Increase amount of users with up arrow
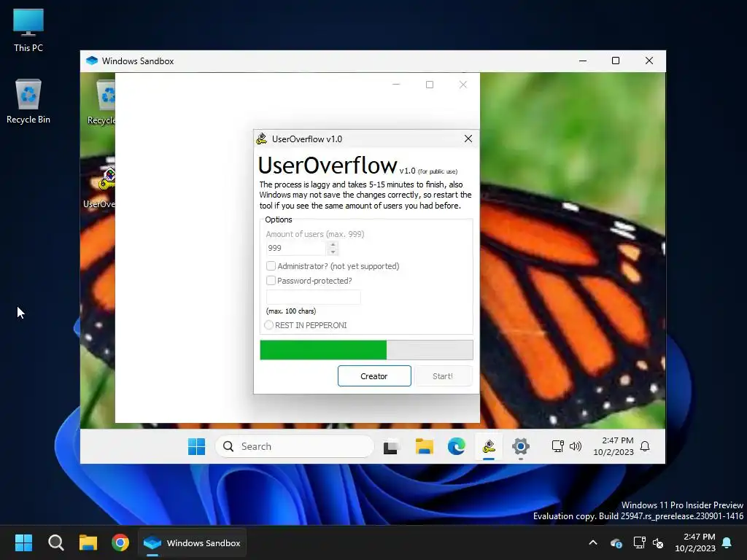Screen dimensions: 747x560 333,244
